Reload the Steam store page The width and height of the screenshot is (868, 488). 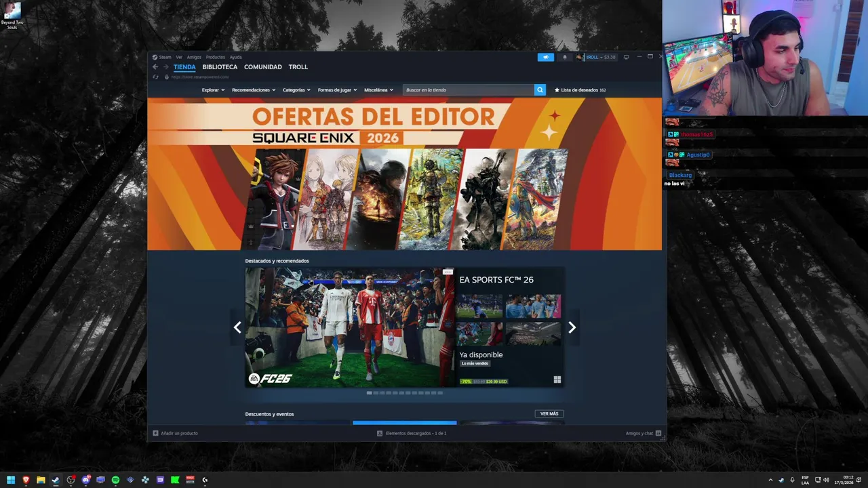[156, 77]
